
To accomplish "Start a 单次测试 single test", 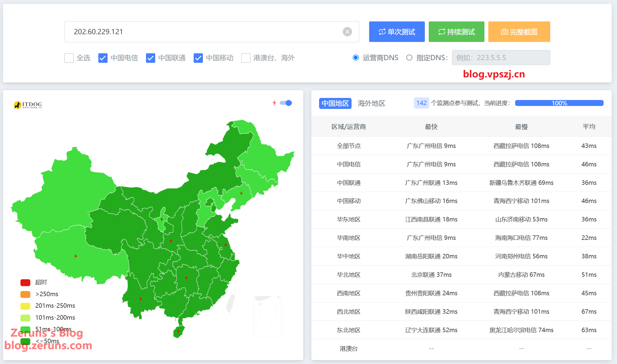I will [x=397, y=32].
